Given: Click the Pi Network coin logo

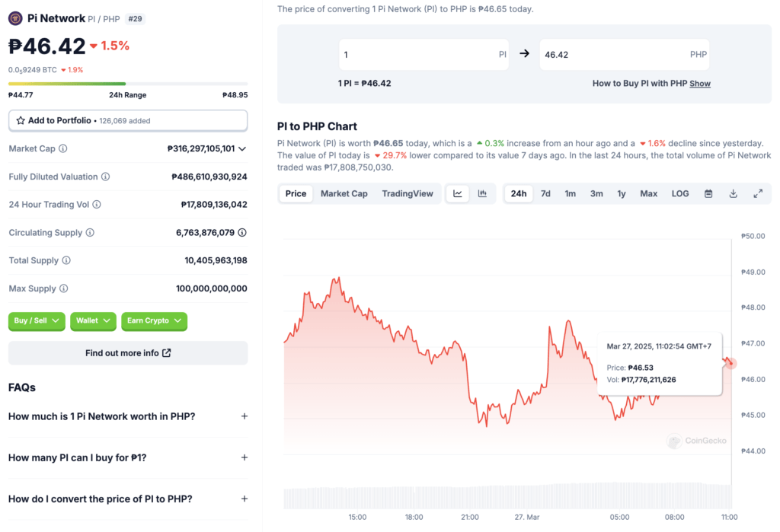Looking at the screenshot, I should 15,18.
